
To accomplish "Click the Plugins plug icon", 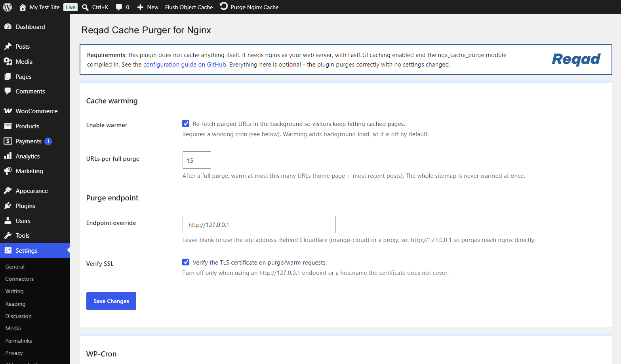I will coord(8,206).
